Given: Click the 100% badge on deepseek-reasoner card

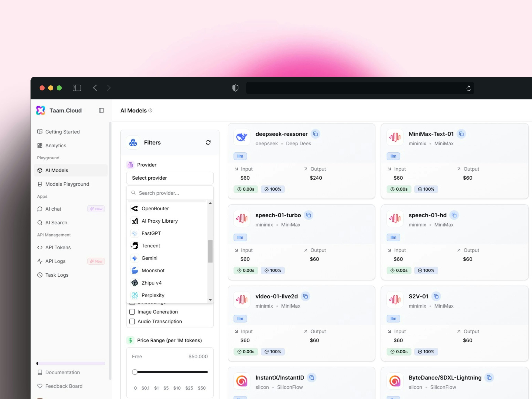Looking at the screenshot, I should coord(273,189).
